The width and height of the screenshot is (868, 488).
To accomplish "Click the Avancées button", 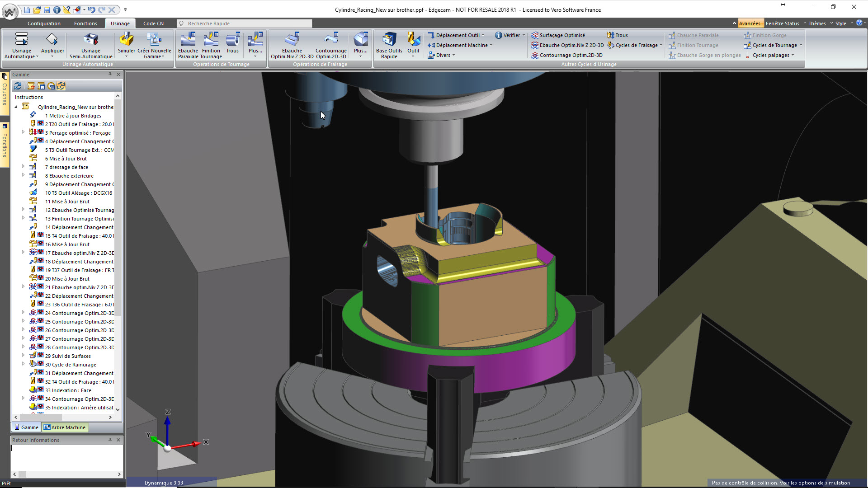I will click(749, 23).
